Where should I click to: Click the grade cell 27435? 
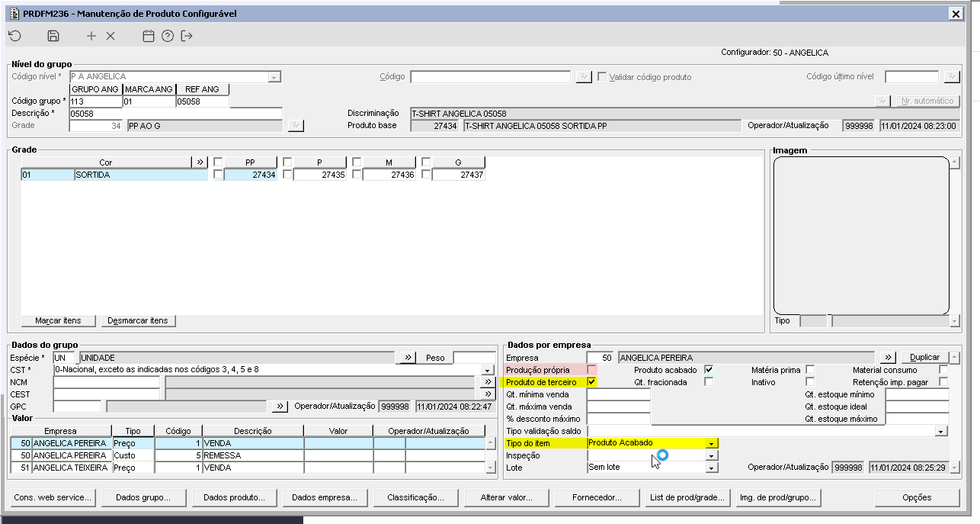click(x=320, y=175)
